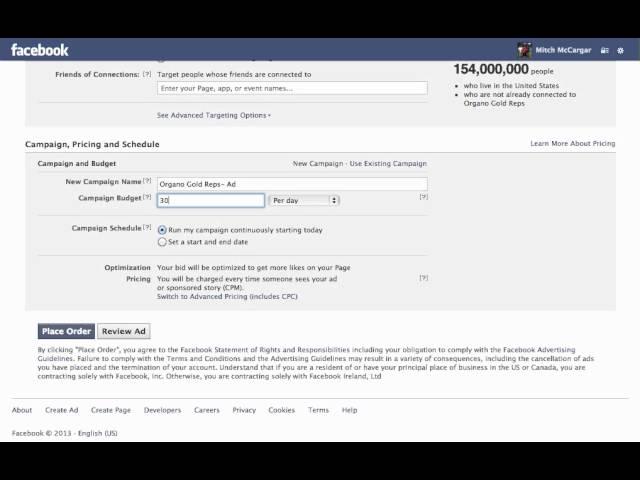Screen dimensions: 640x480
Task: Click the Campaign, Pricing and Schedule heading
Action: (x=92, y=144)
